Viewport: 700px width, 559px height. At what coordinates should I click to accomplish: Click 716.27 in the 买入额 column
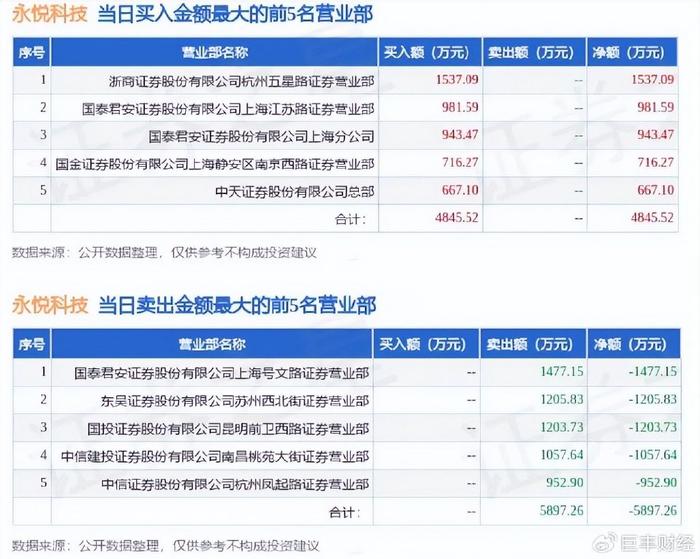[x=460, y=163]
